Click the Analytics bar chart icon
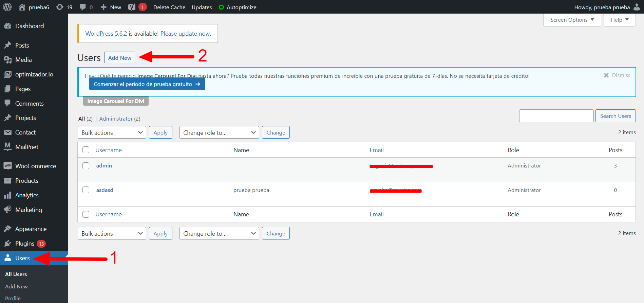 pyautogui.click(x=7, y=195)
